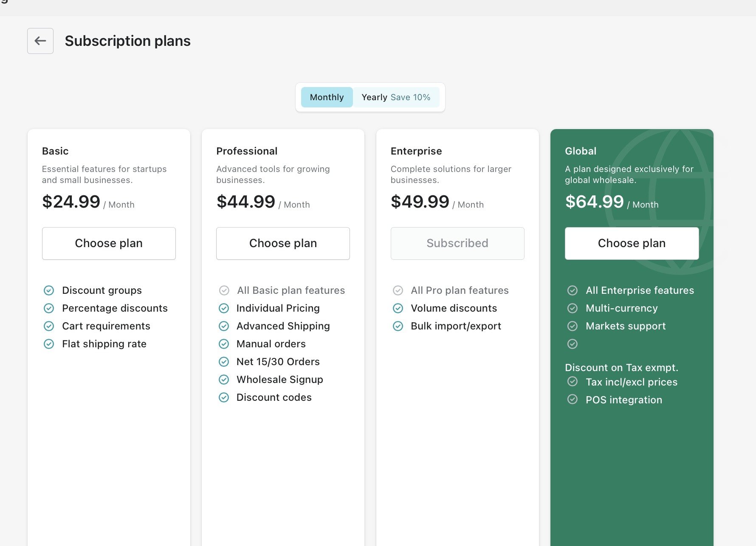Screen dimensions: 756x546
Task: Click the Save 10% label
Action: coord(410,97)
